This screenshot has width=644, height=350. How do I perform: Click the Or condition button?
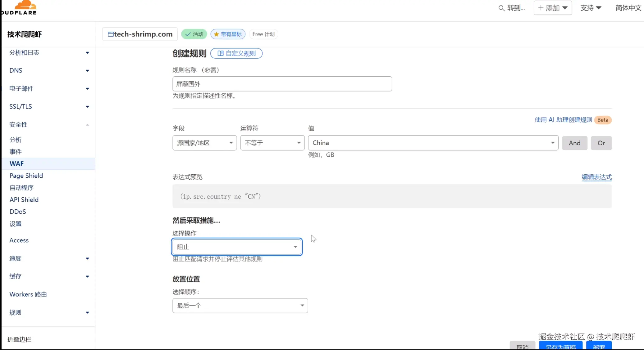pyautogui.click(x=601, y=143)
